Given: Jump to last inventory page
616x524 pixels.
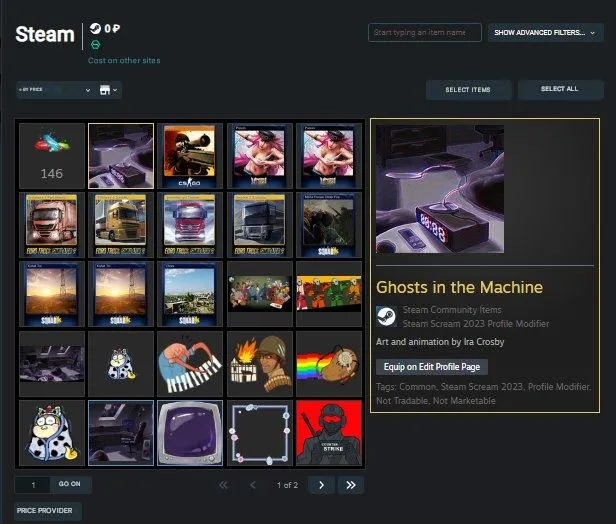Looking at the screenshot, I should click(351, 485).
